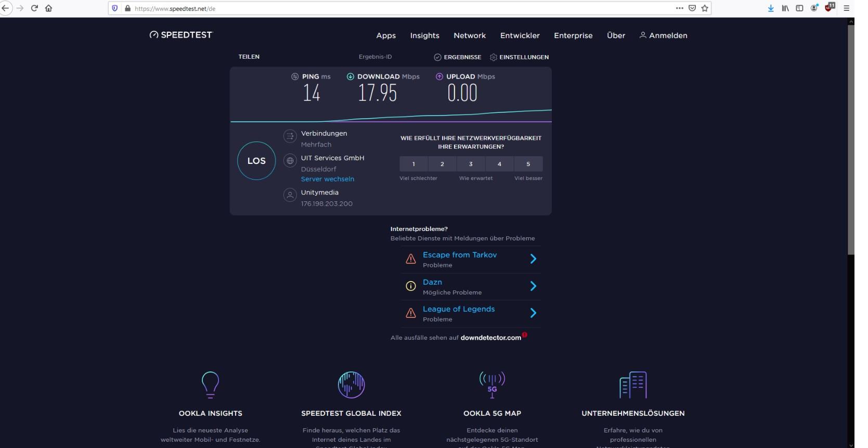Click the Ookla 5G Map antenna icon
The image size is (868, 448).
pyautogui.click(x=492, y=385)
